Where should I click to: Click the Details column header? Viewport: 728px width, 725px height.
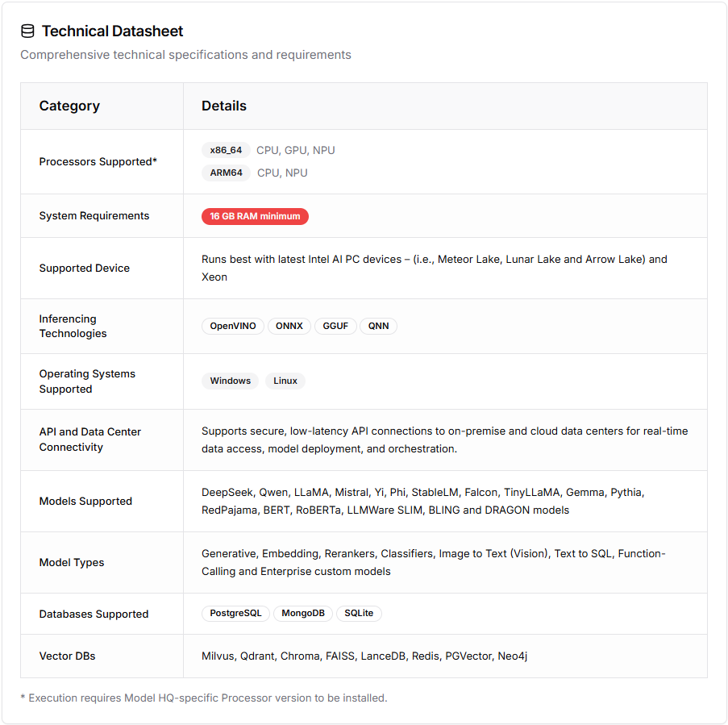[224, 106]
